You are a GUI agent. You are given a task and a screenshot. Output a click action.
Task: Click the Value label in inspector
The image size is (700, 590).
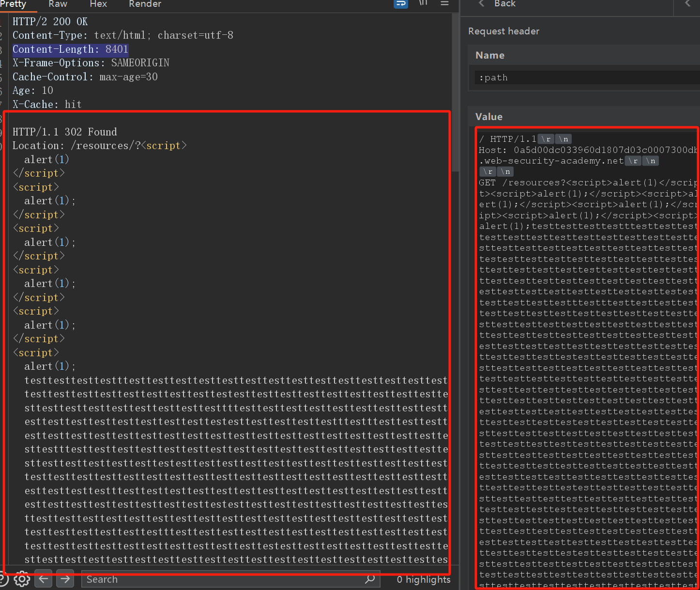(489, 117)
